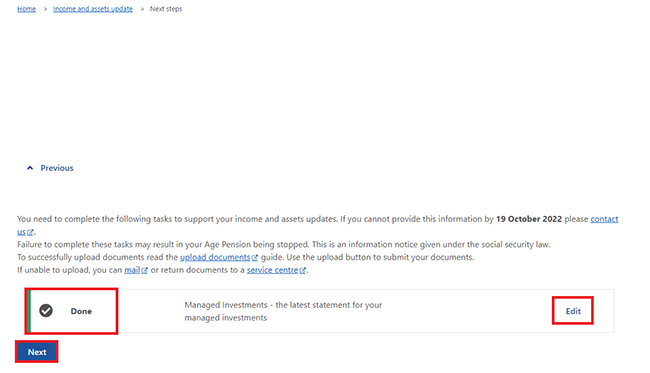Click the wrapped "us" link text
Viewport: 650px width, 373px height.
(21, 232)
